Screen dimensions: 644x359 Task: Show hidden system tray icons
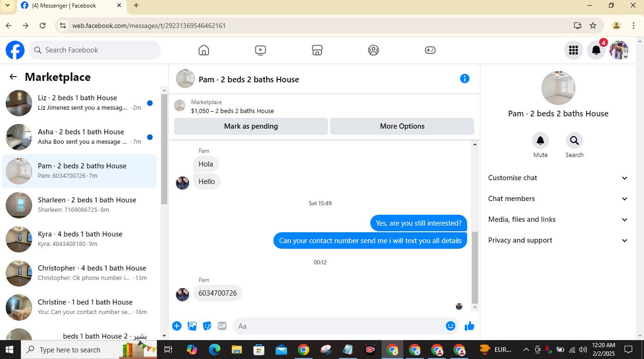[x=526, y=350]
